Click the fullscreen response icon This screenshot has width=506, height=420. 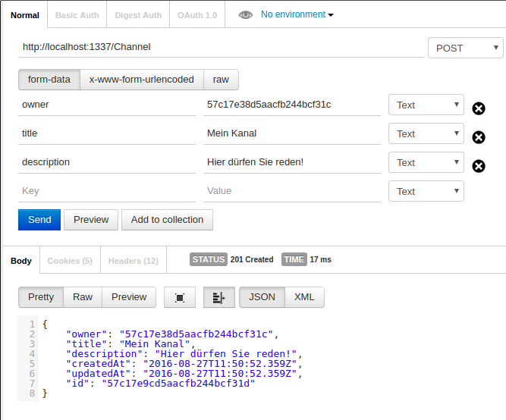pos(180,297)
